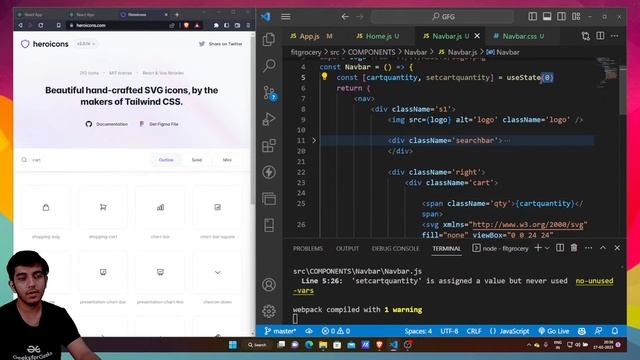Open the VS Code Explorer view
640x360 pixels.
pyautogui.click(x=269, y=40)
